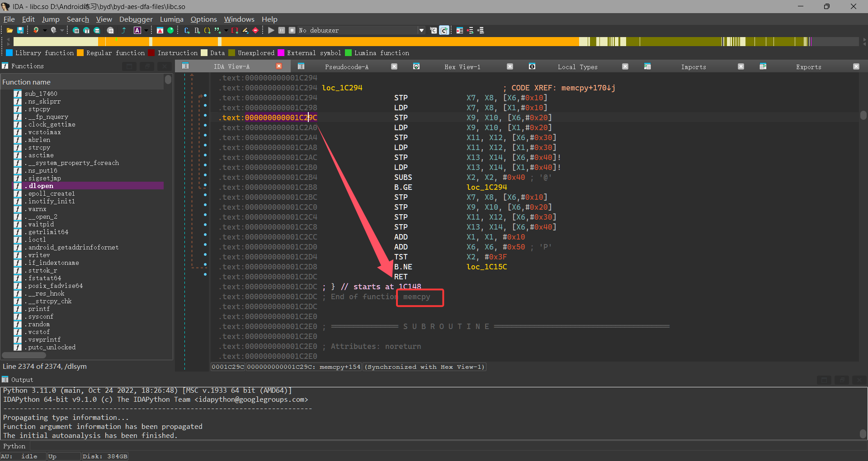Click the red stop-sign breakpoint icon
Screen dimensions: 868x461
[255, 30]
